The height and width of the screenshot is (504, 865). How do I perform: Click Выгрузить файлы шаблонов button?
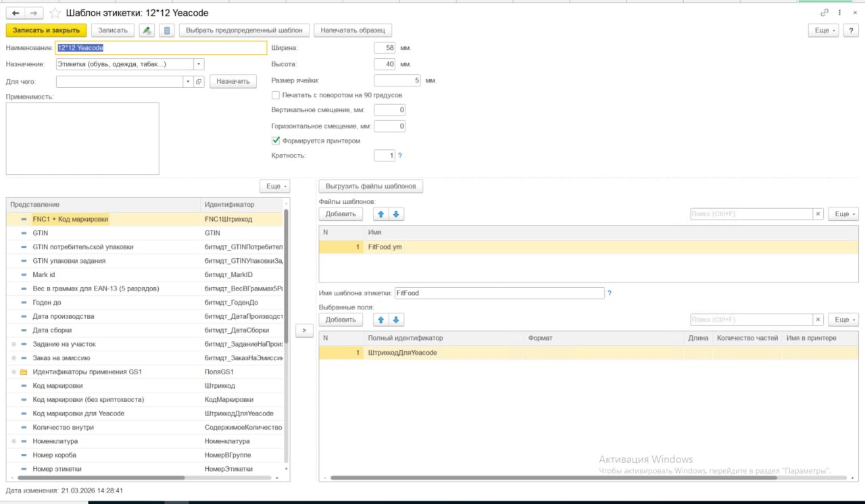pos(370,186)
